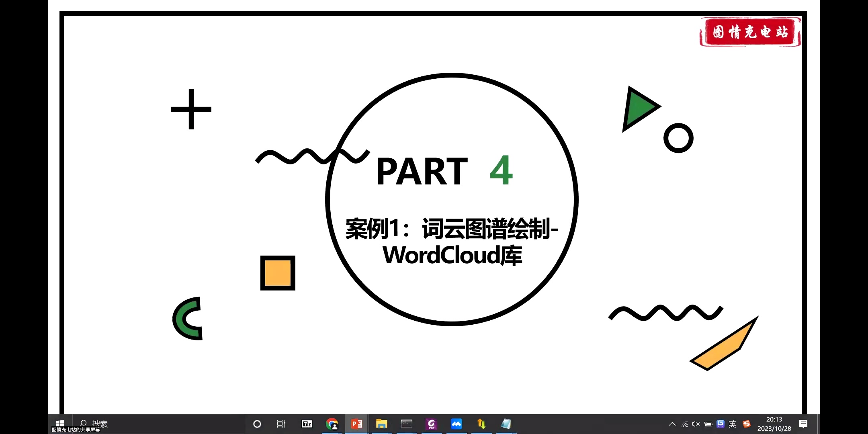Open the 7-Zip taskbar icon
Screen dimensions: 868x434
pyautogui.click(x=307, y=424)
